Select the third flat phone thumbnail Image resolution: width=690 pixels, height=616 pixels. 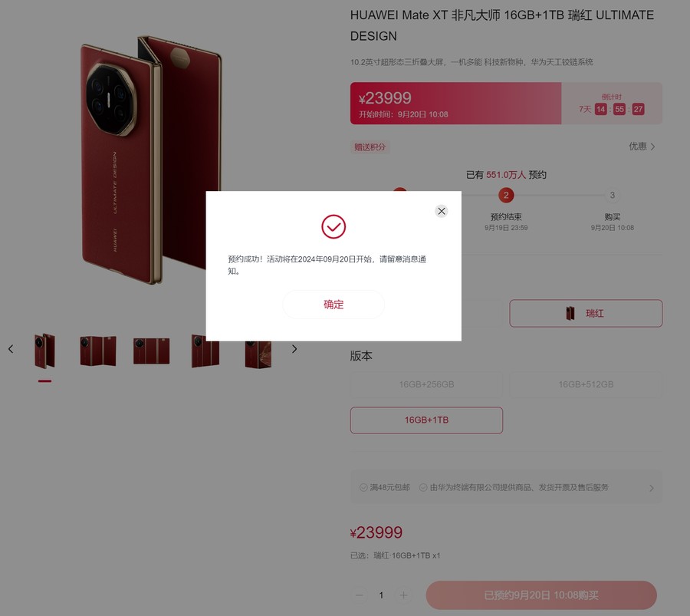(x=151, y=351)
